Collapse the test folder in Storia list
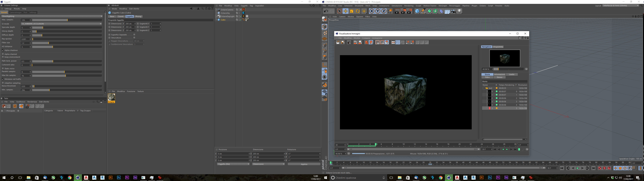 (484, 88)
